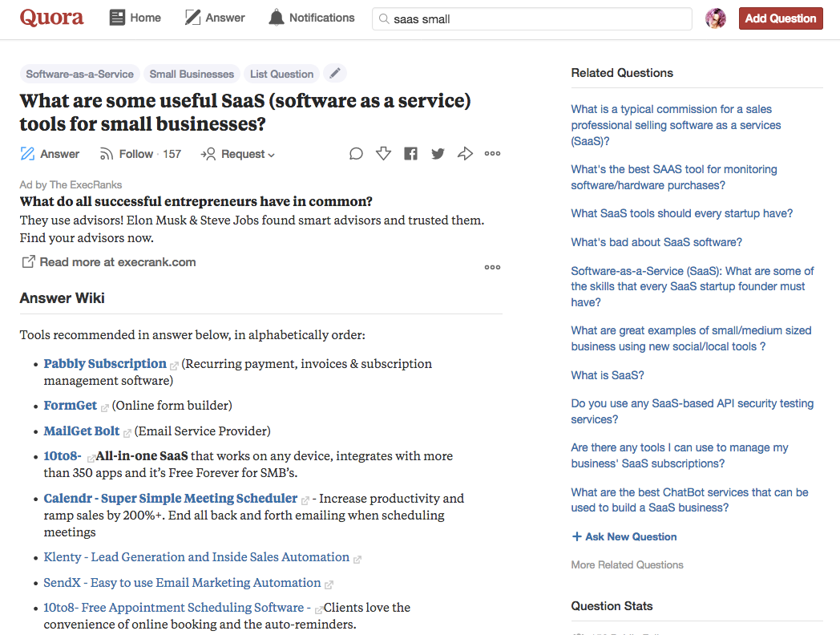Click the Question Stats heading

point(612,606)
